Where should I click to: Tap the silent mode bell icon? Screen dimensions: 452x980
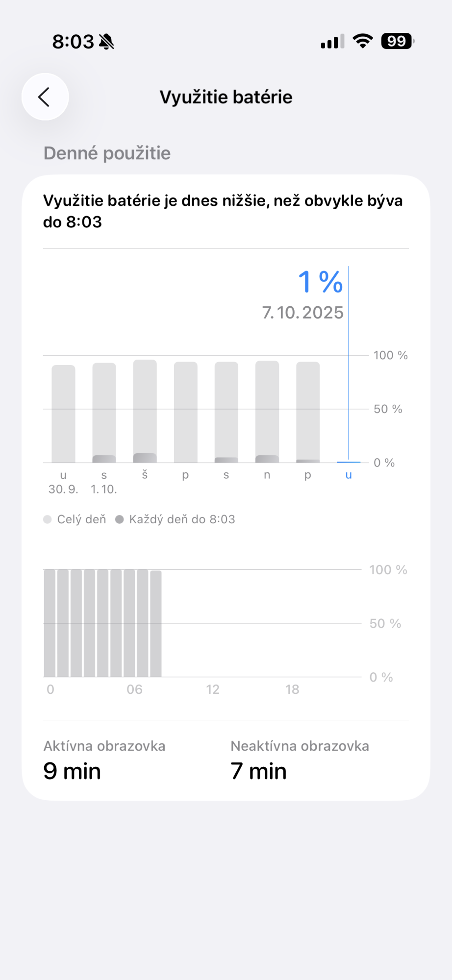pyautogui.click(x=106, y=42)
